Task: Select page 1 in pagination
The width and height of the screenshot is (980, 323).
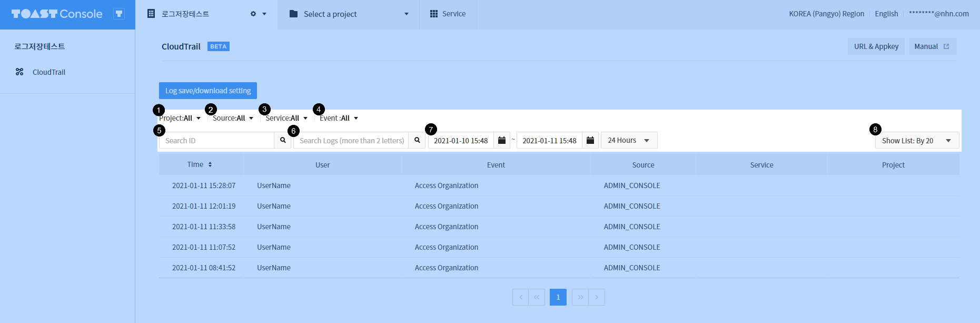Action: [558, 297]
